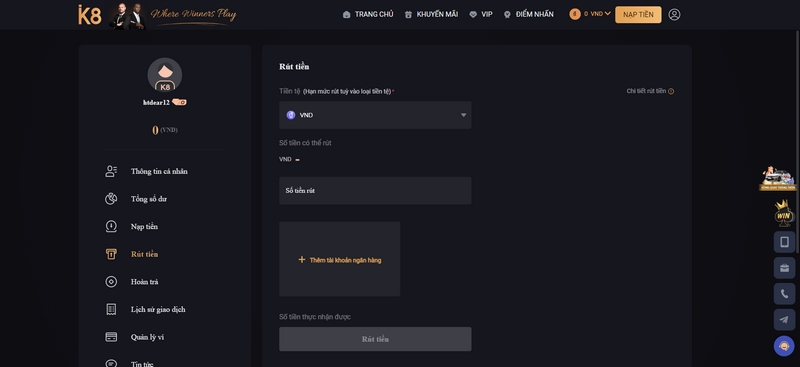Click the Telegram icon on right sidebar
800x367 pixels.
784,320
